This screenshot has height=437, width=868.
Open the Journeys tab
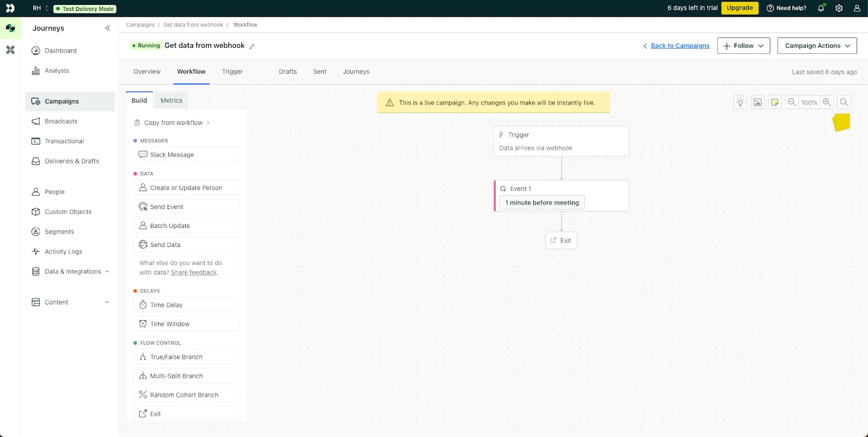356,72
